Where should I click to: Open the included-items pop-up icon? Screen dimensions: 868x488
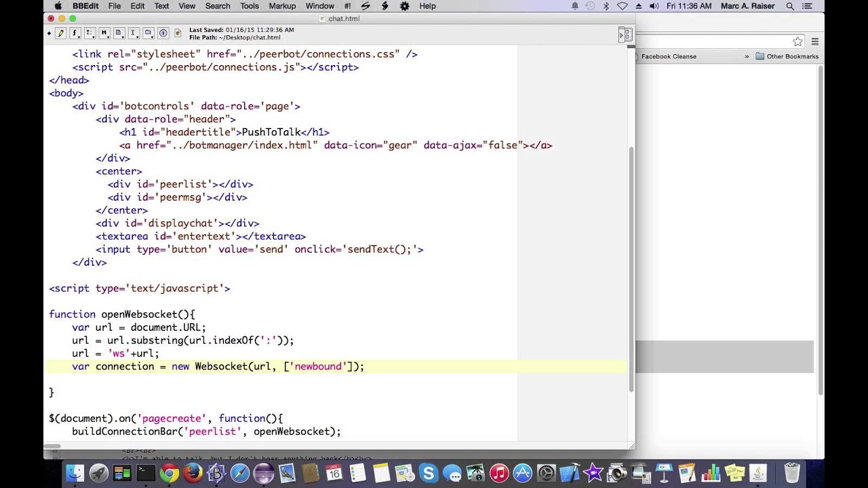pyautogui.click(x=89, y=33)
